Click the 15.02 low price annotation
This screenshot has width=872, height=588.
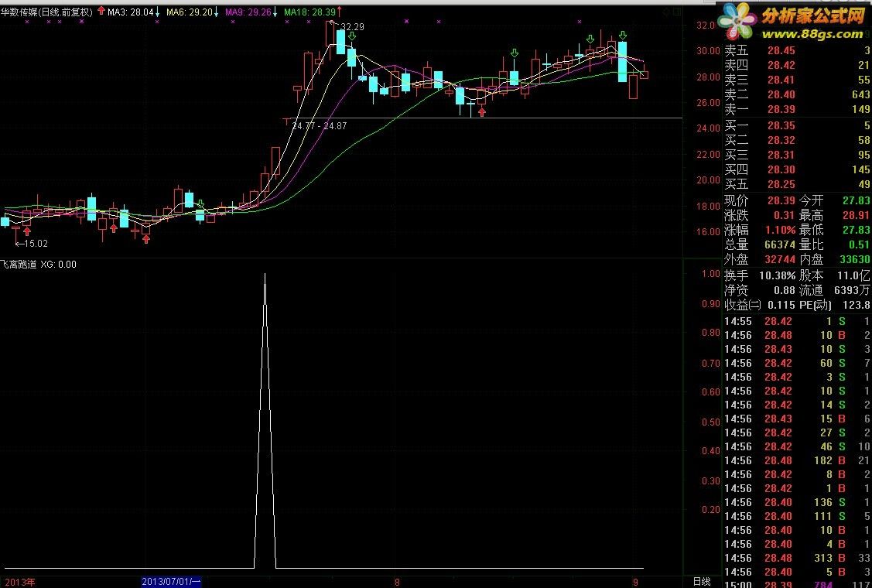click(36, 243)
